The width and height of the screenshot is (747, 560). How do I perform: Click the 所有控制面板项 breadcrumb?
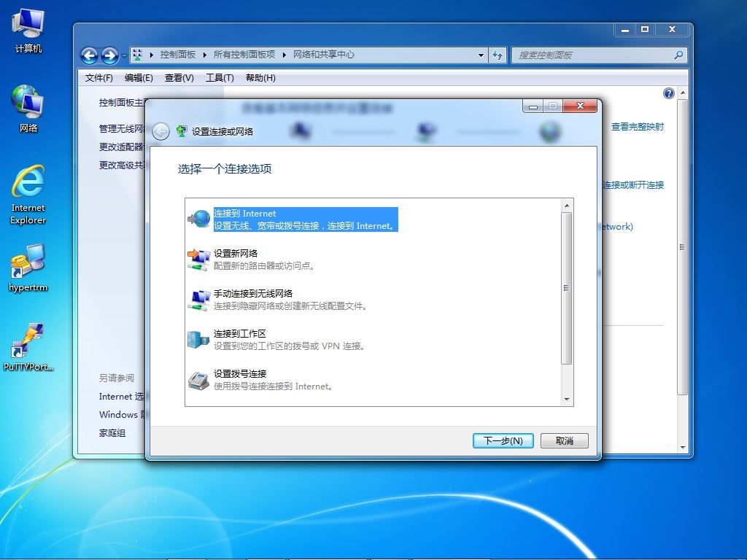[x=244, y=55]
